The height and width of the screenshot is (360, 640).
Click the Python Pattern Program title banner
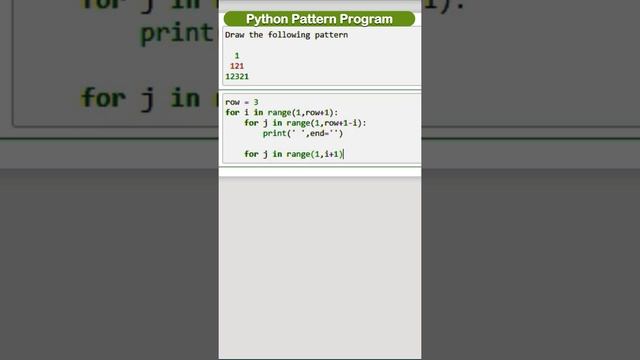point(319,19)
